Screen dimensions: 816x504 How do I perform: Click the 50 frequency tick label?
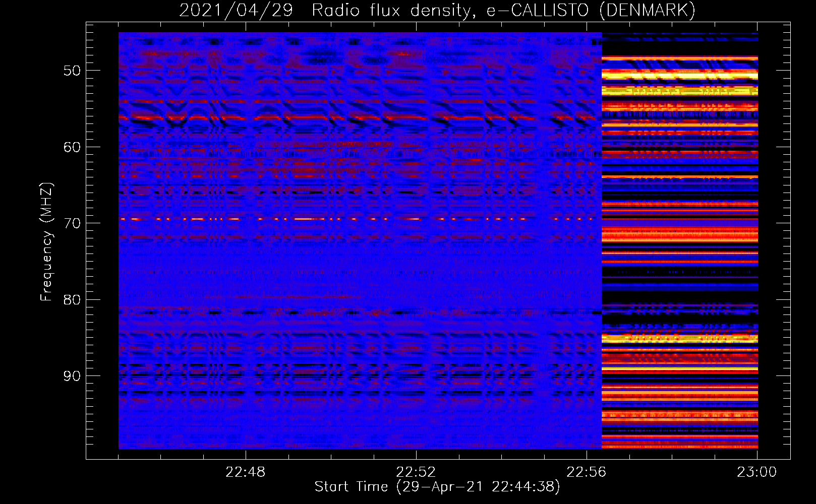tap(72, 71)
